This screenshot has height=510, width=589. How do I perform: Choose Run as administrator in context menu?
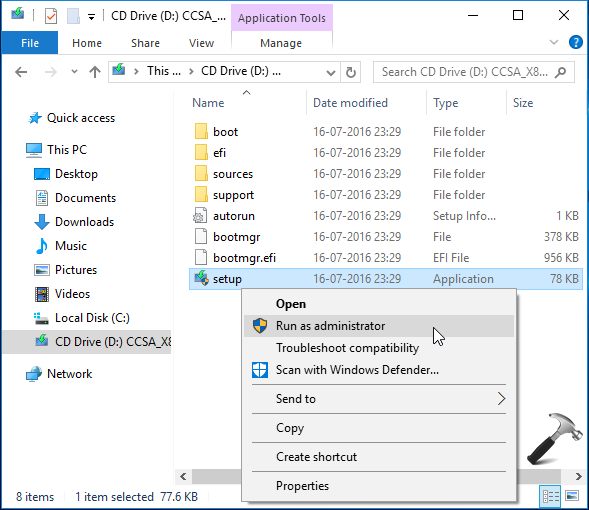coord(379,326)
